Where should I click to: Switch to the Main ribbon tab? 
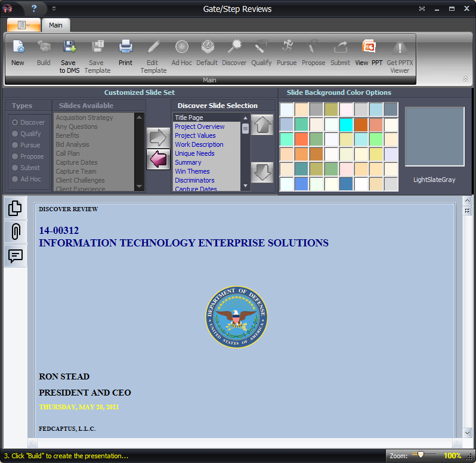[55, 25]
